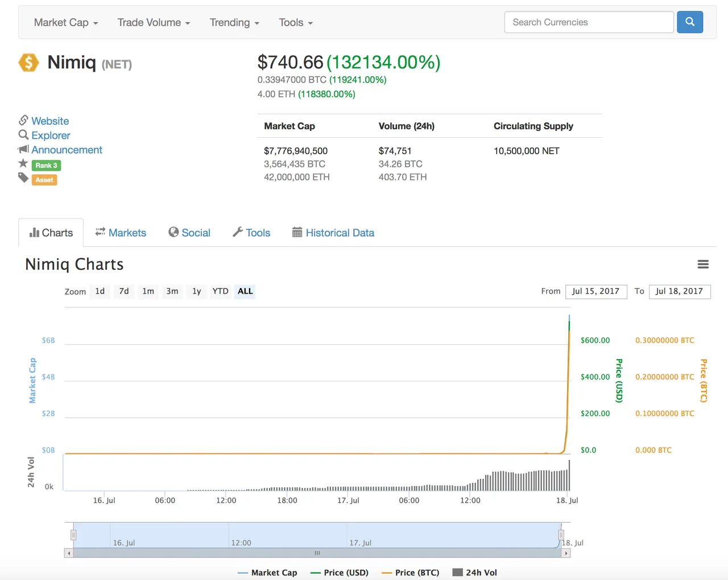Click the Nimiq Charts heading
The width and height of the screenshot is (728, 580).
pyautogui.click(x=75, y=264)
